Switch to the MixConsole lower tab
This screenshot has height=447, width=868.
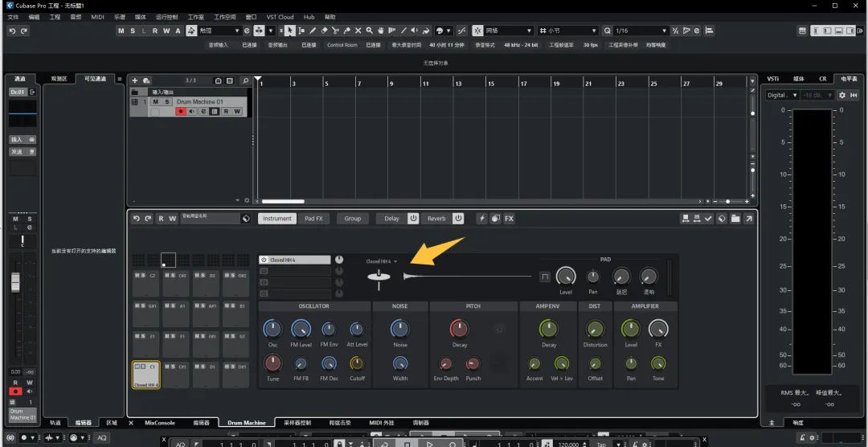(160, 423)
